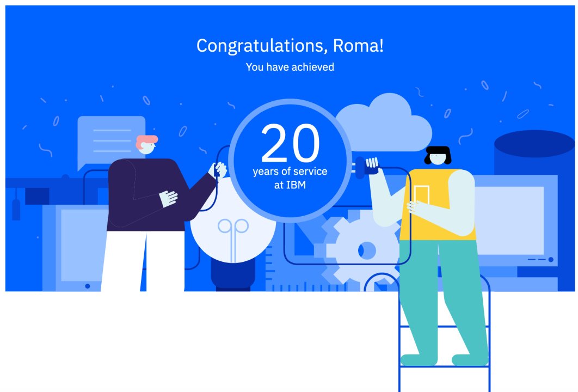578x392 pixels.
Task: Click the pink-haired person's head
Action: pos(147,145)
